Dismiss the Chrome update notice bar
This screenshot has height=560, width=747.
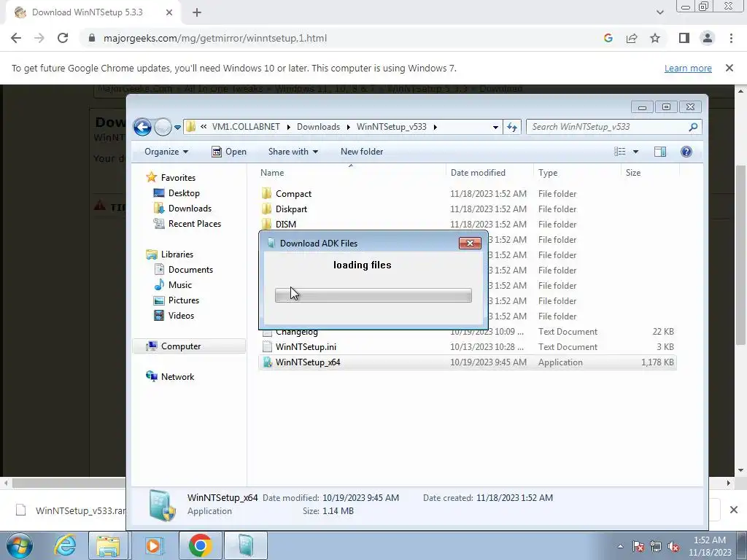[x=729, y=68]
